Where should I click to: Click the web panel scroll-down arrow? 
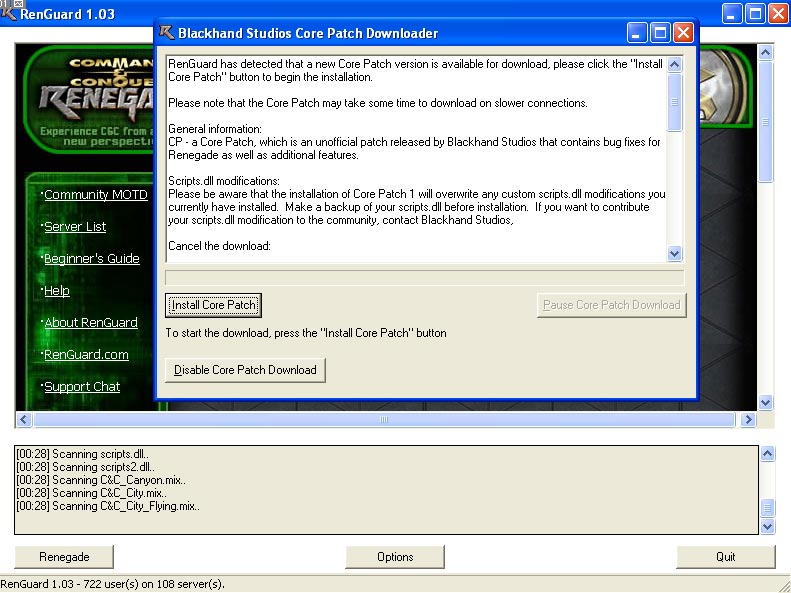766,402
